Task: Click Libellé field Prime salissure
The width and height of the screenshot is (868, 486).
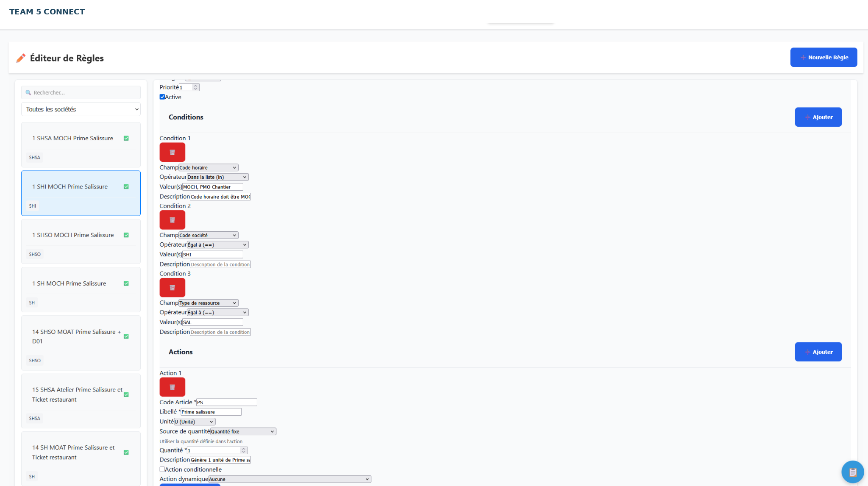Action: click(x=211, y=412)
